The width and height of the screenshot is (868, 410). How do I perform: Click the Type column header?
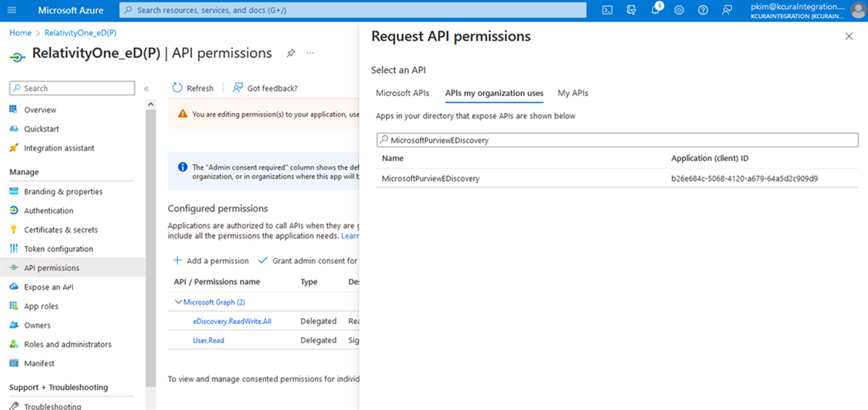tap(309, 282)
